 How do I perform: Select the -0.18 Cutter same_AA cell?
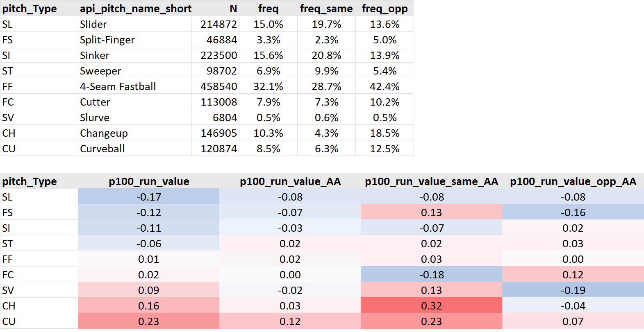coord(431,275)
